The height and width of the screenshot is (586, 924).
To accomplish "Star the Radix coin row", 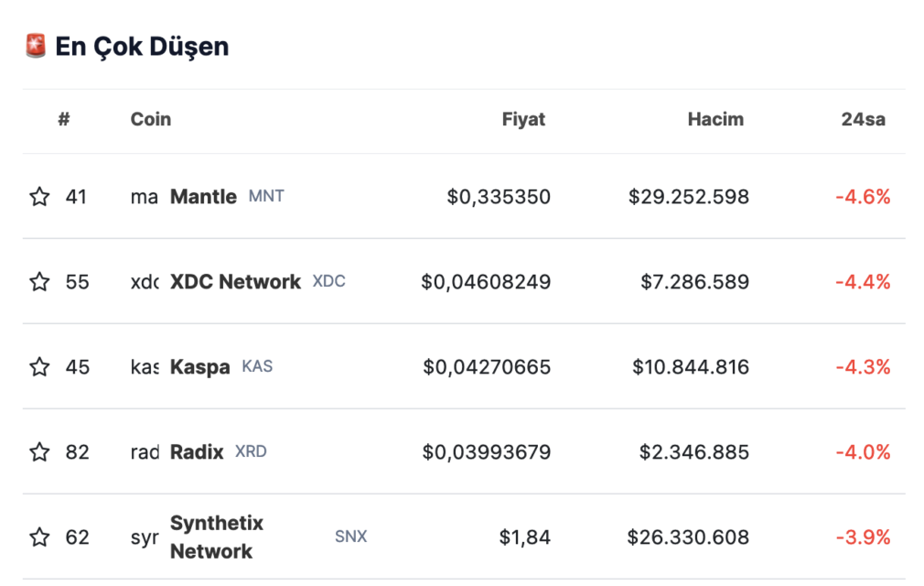I will (39, 452).
